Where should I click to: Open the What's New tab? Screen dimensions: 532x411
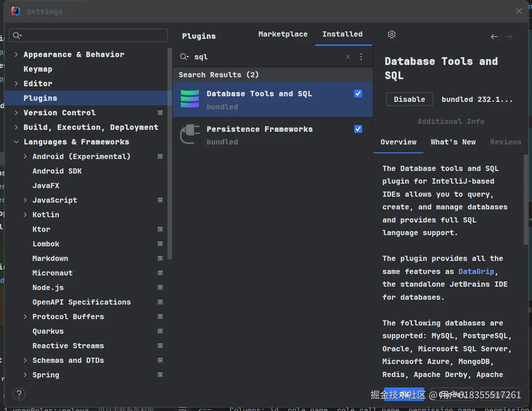453,142
